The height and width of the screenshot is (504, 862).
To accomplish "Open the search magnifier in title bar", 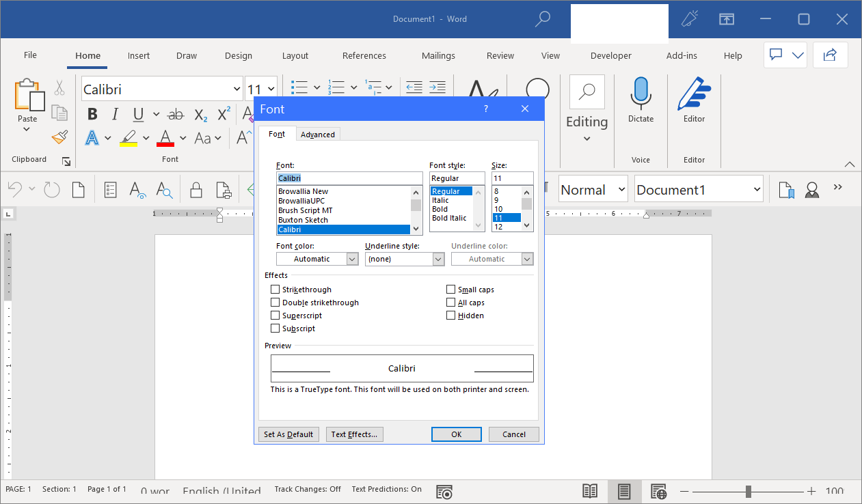I will tap(543, 19).
